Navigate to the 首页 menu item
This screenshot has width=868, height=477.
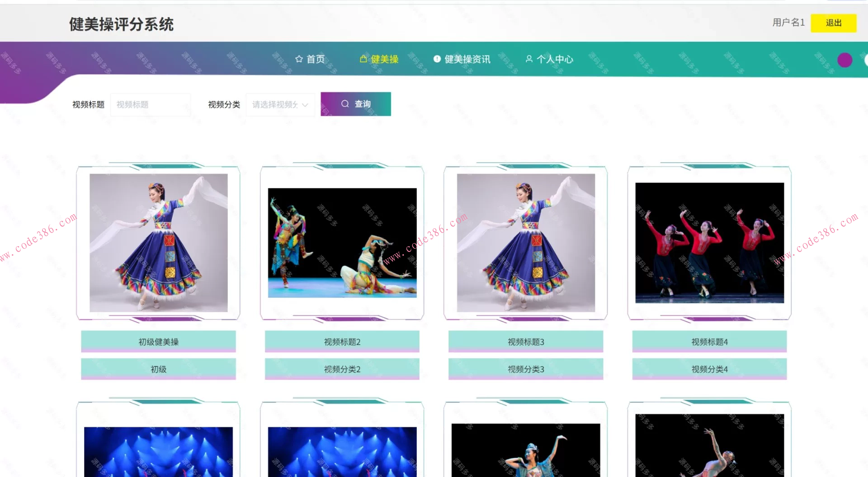315,59
